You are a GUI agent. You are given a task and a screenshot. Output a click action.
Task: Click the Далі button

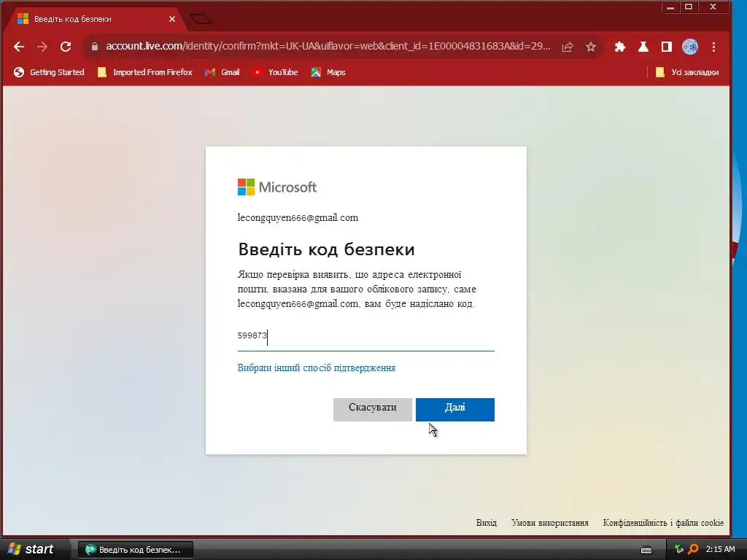(x=455, y=410)
